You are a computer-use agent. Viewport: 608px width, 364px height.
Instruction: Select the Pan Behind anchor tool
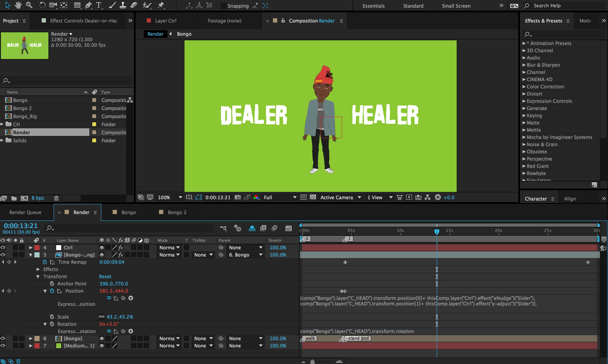coord(64,5)
